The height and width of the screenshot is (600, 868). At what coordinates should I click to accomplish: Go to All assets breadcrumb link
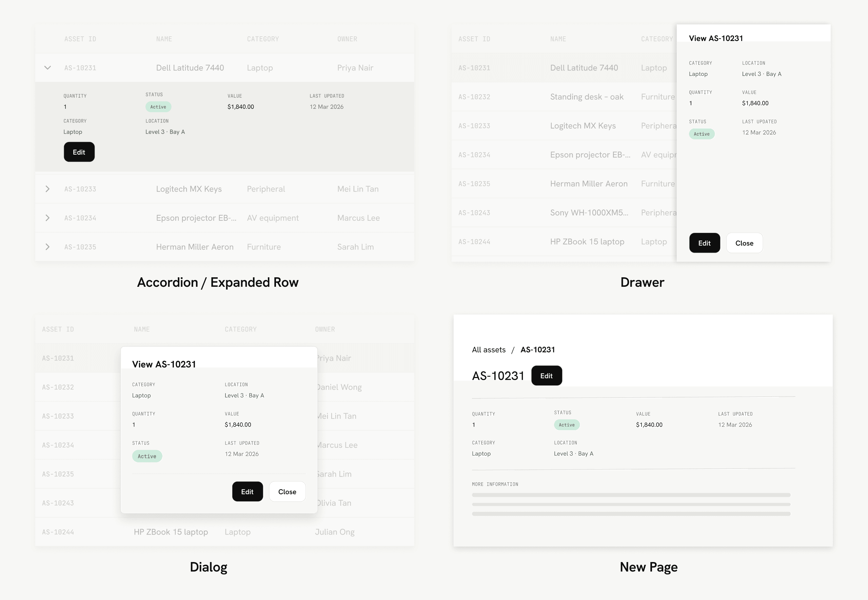(x=489, y=349)
